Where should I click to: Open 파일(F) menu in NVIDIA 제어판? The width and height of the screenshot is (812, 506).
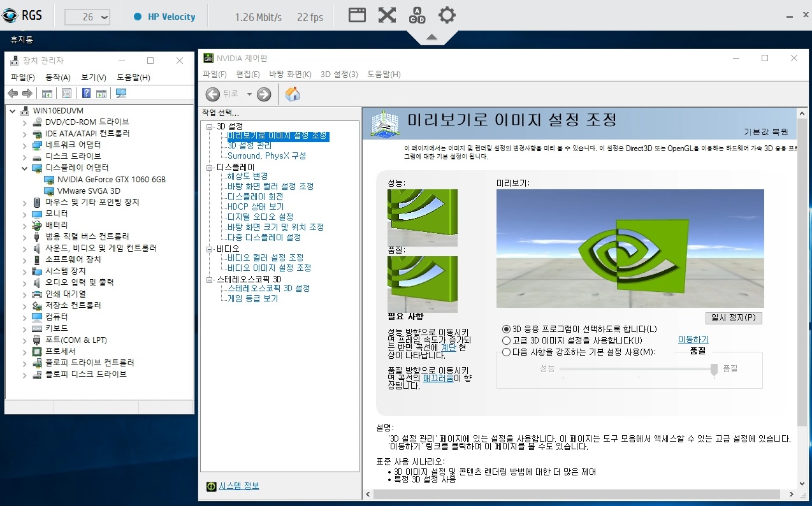tap(215, 74)
